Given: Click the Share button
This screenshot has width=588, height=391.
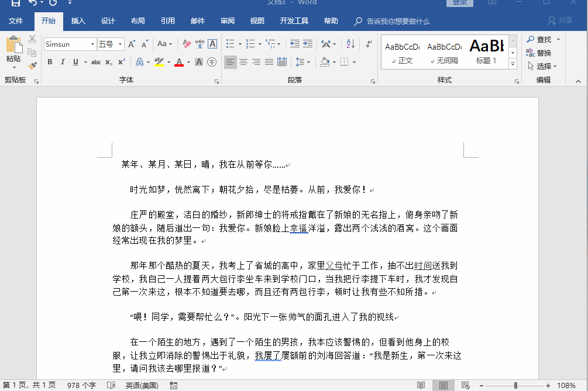Looking at the screenshot, I should tap(560, 20).
